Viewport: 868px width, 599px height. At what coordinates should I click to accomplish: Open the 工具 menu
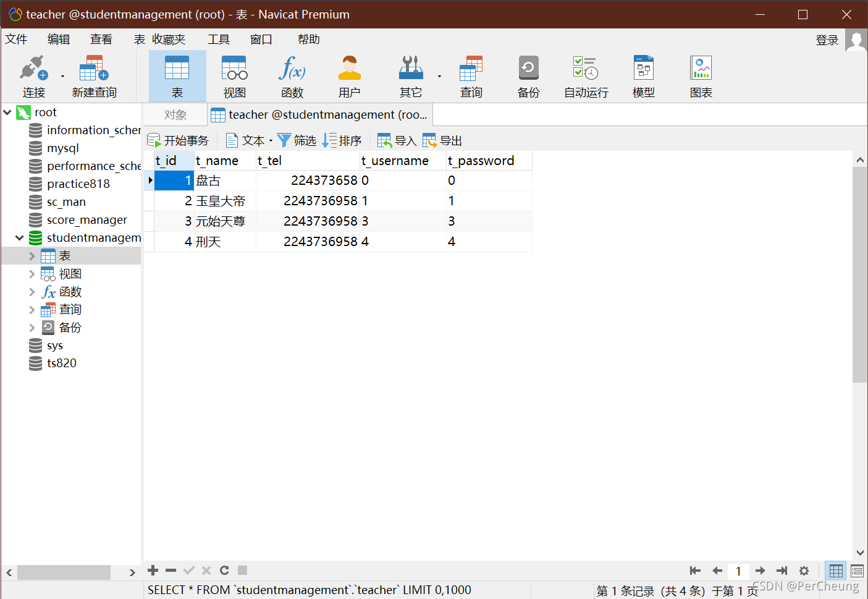(219, 40)
